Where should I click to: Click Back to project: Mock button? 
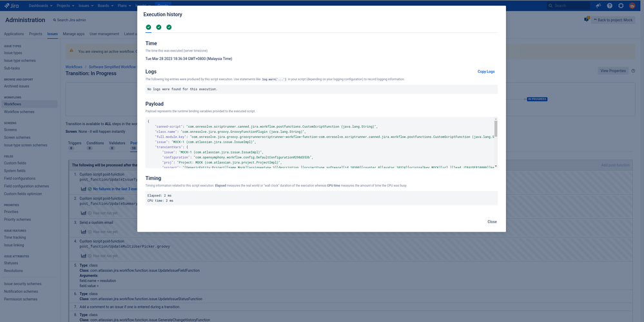(x=613, y=20)
